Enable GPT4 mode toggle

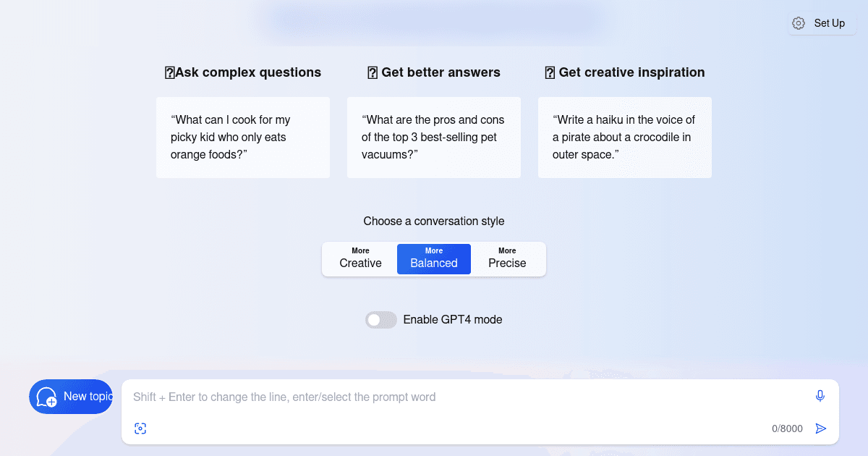click(x=380, y=319)
